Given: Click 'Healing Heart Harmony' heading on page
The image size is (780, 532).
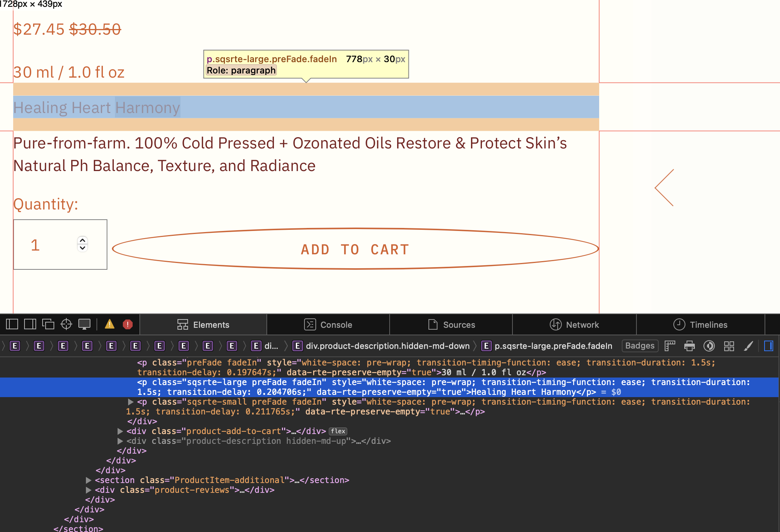Looking at the screenshot, I should click(96, 107).
